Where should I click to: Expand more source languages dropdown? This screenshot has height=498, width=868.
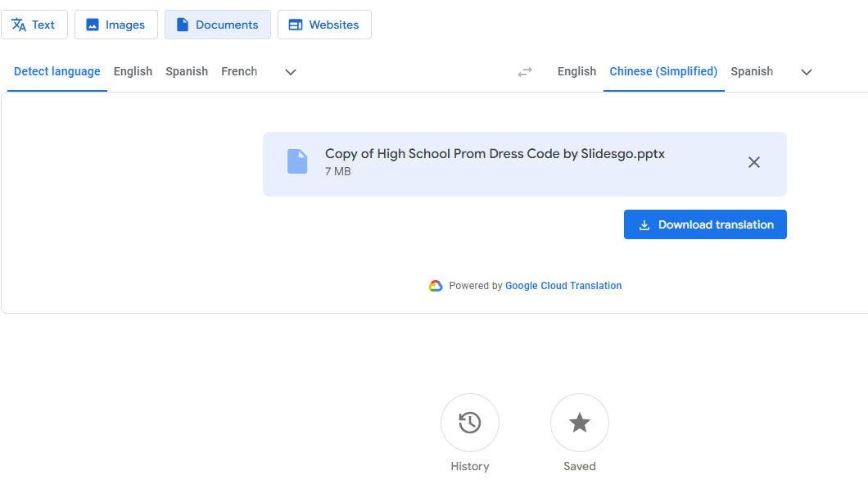(x=291, y=72)
